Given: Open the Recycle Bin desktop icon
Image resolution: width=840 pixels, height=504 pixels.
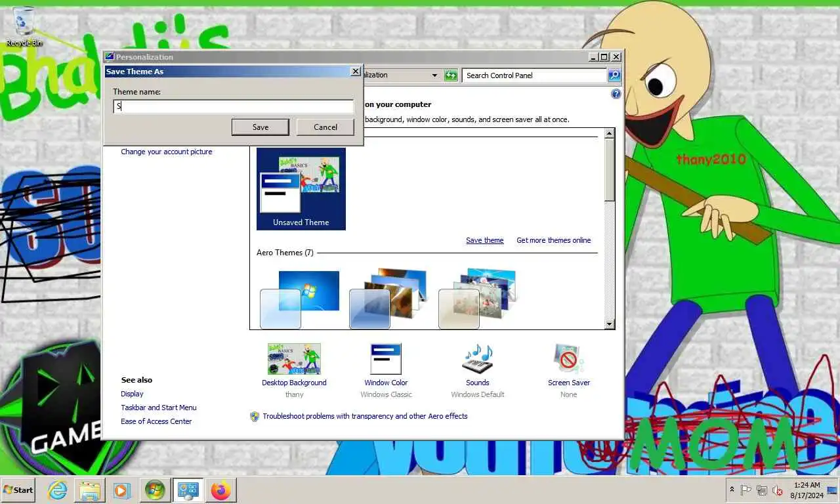Looking at the screenshot, I should (24, 26).
